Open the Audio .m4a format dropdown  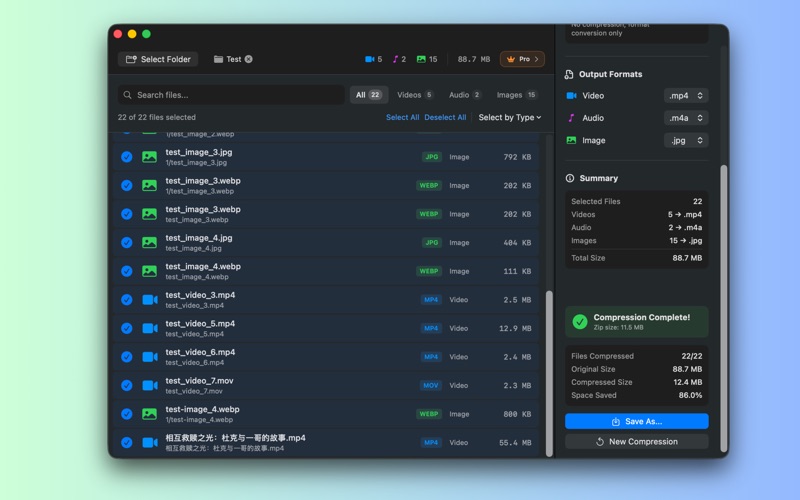point(686,118)
